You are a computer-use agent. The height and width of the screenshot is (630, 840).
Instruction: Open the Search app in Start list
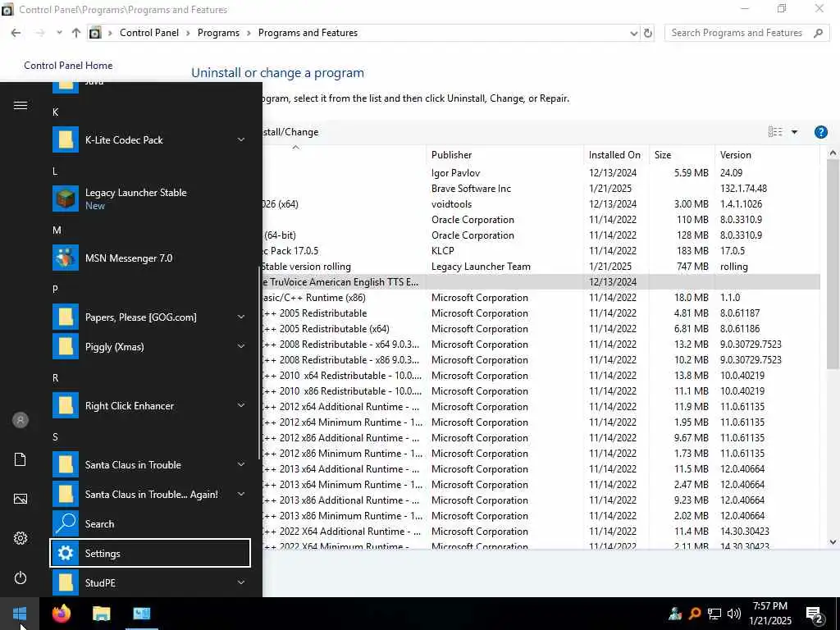[150, 524]
